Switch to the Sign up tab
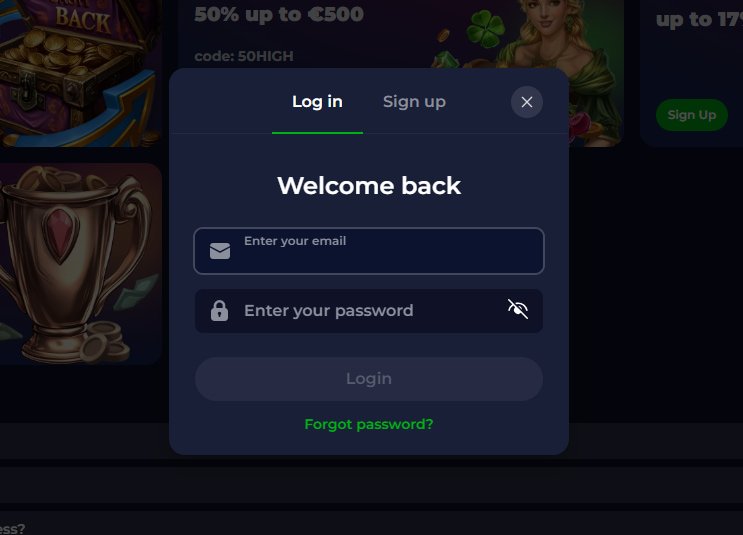The image size is (743, 535). click(x=414, y=102)
